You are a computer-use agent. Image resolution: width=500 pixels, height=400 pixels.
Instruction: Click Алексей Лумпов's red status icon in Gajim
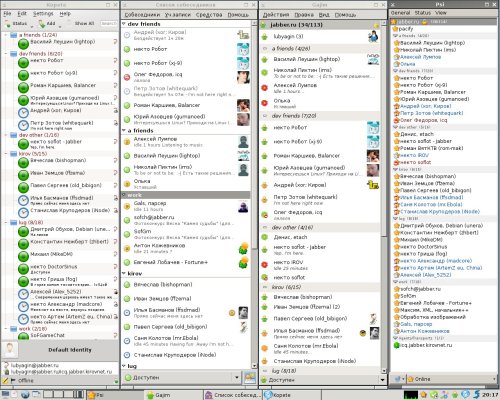pyautogui.click(x=265, y=88)
